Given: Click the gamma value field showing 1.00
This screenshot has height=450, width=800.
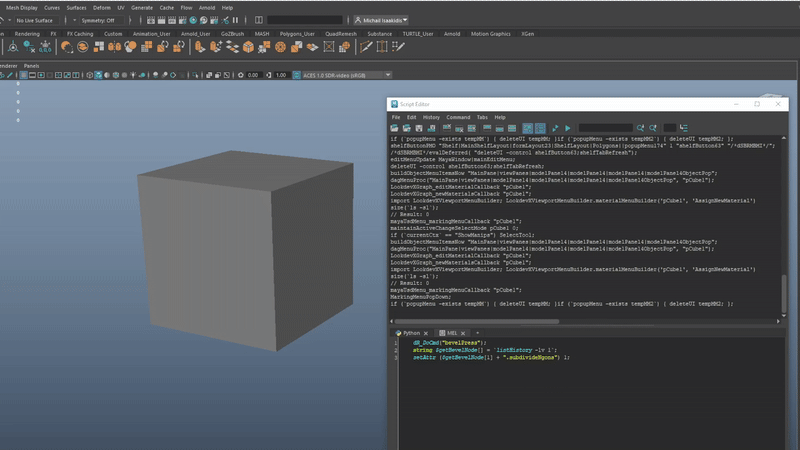Looking at the screenshot, I should (x=281, y=75).
